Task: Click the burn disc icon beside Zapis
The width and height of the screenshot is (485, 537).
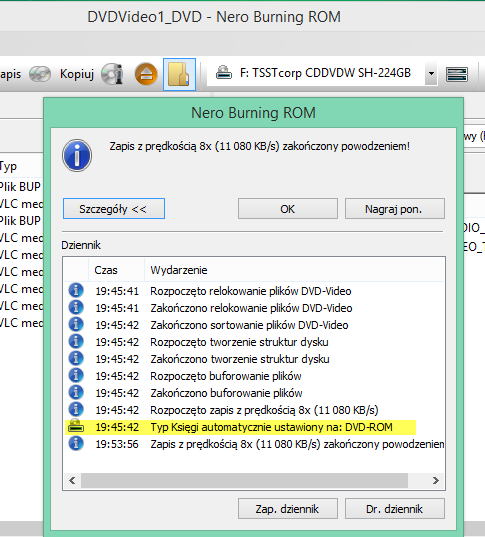Action: point(40,74)
